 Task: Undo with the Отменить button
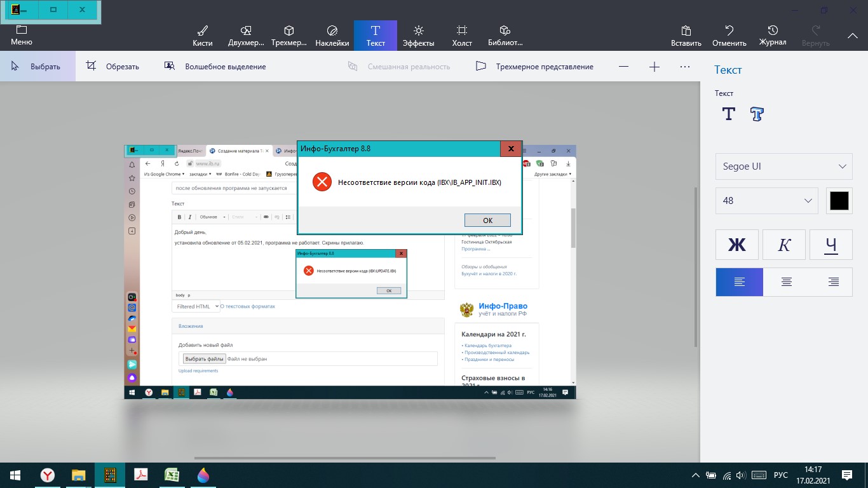coord(729,36)
